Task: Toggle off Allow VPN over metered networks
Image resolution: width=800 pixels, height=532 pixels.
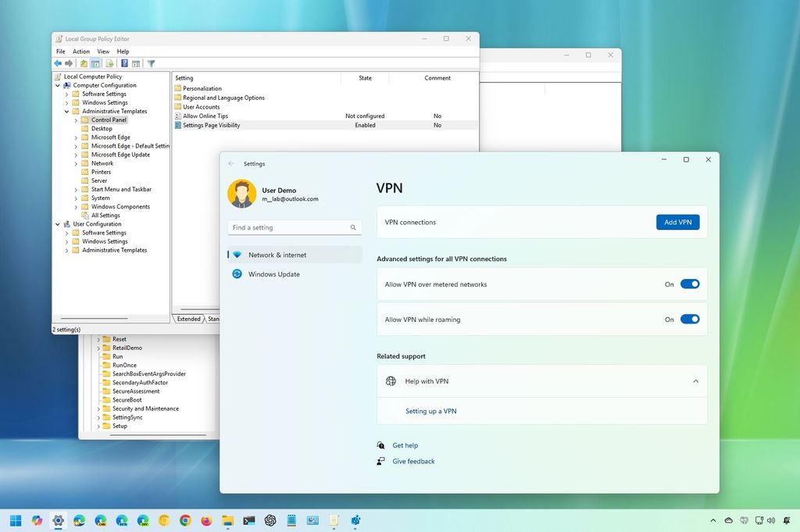Action: pos(689,284)
